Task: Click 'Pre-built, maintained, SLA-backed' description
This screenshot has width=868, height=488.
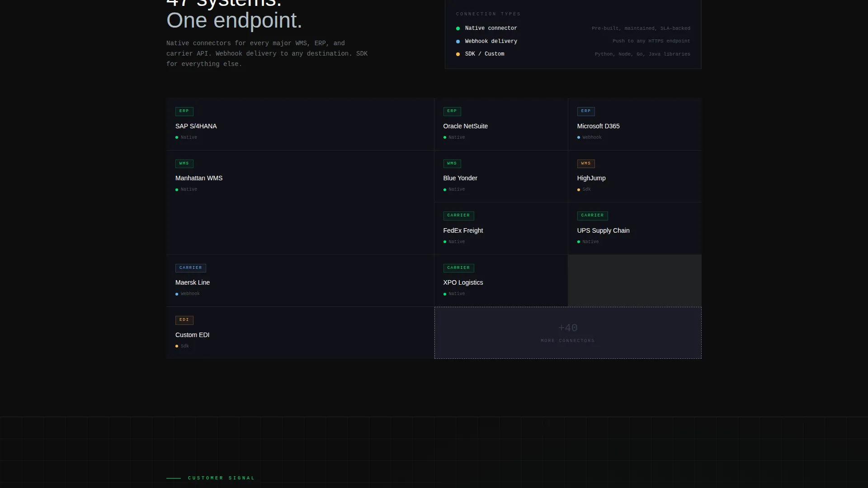Action: pos(641,28)
